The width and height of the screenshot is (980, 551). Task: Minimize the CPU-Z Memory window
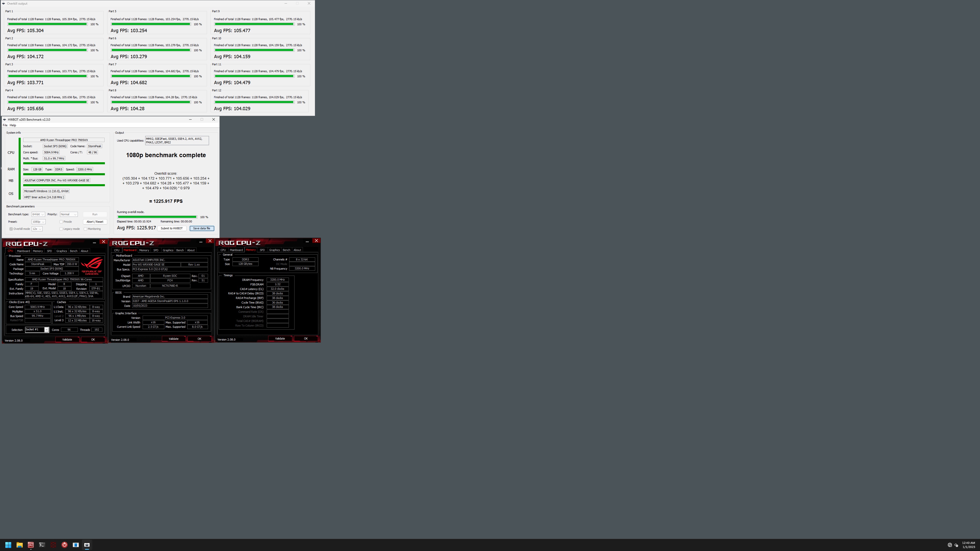(x=307, y=242)
